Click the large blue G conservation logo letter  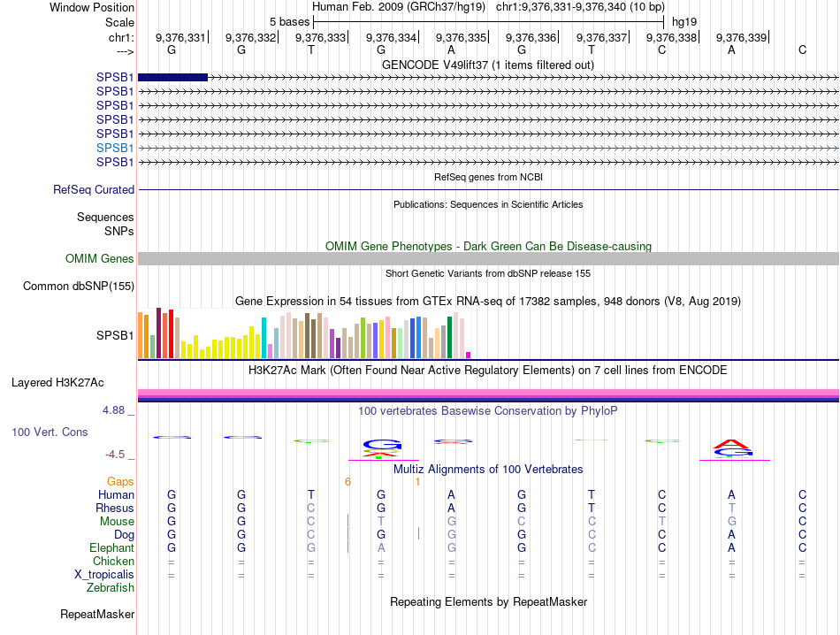[382, 444]
